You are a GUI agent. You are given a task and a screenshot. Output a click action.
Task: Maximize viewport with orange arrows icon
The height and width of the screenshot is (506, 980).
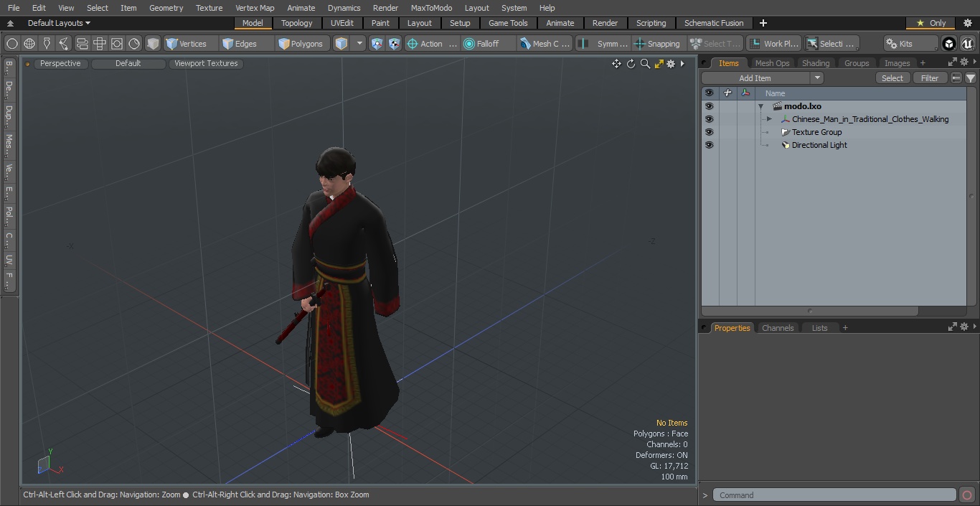659,64
